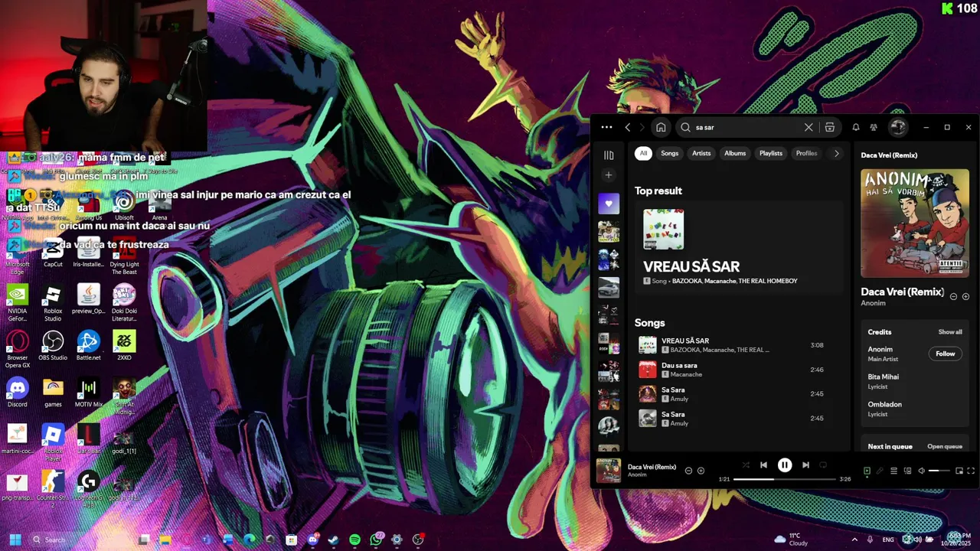The width and height of the screenshot is (980, 551).
Task: Open What's New notifications bell
Action: pos(856,127)
